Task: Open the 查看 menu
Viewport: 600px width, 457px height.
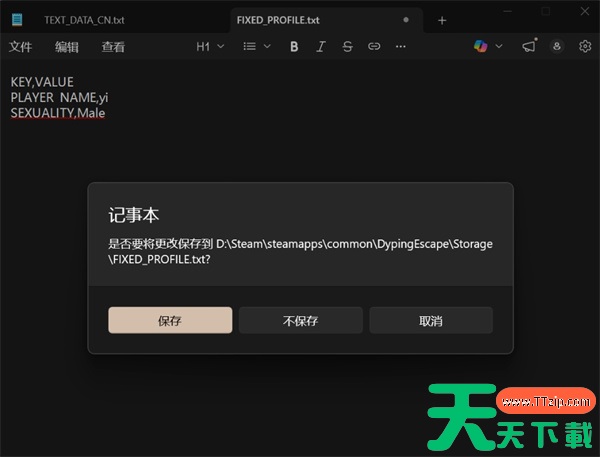Action: (113, 47)
